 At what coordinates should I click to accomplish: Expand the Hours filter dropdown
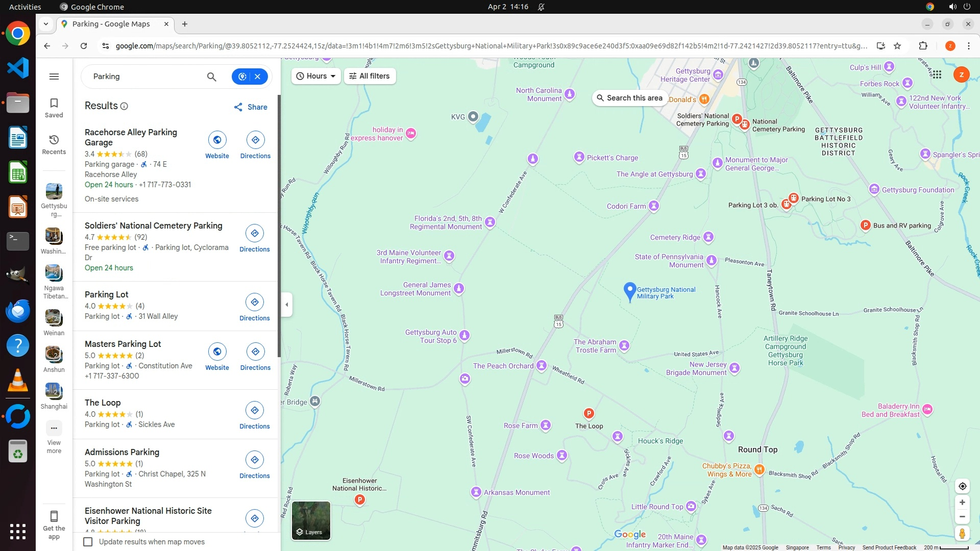coord(316,76)
